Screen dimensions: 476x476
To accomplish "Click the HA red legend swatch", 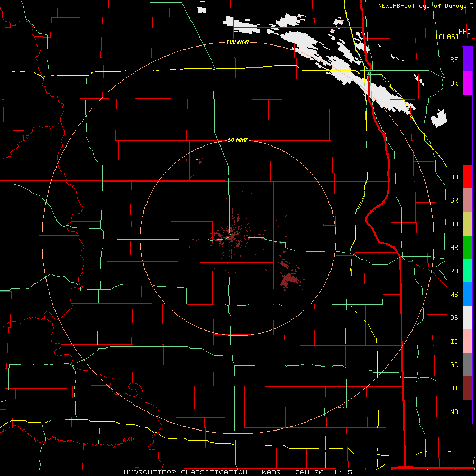I will (467, 177).
